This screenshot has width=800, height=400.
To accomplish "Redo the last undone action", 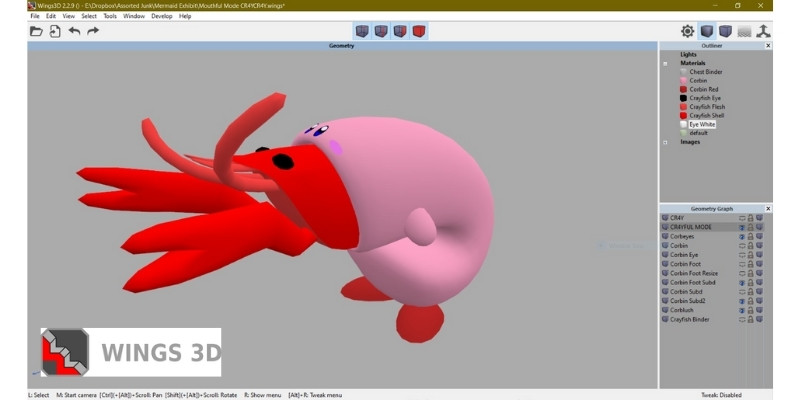I will coord(93,31).
